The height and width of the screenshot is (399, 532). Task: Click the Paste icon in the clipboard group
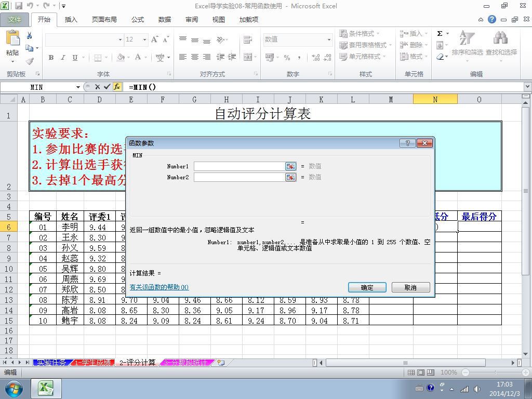[13, 38]
